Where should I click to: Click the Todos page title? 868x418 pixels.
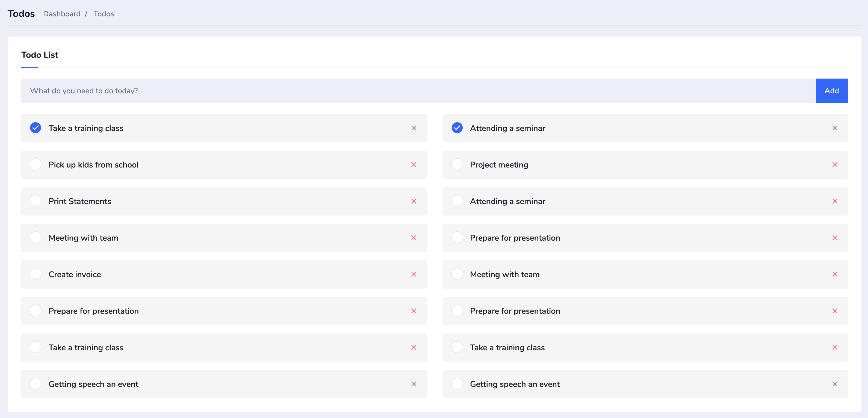tap(21, 14)
